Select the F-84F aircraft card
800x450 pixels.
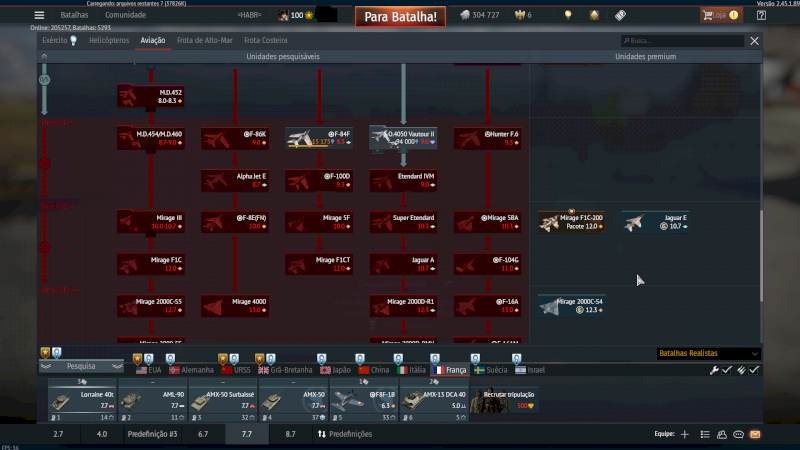pos(319,138)
